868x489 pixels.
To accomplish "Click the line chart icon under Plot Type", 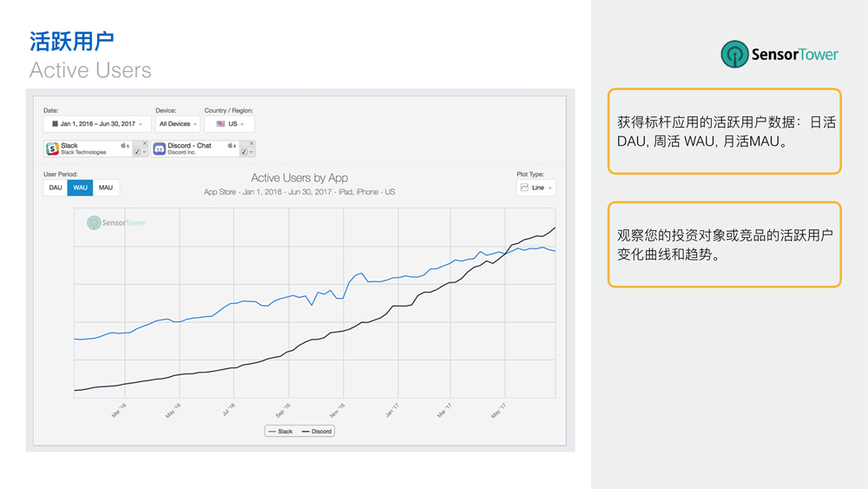I will (x=524, y=188).
